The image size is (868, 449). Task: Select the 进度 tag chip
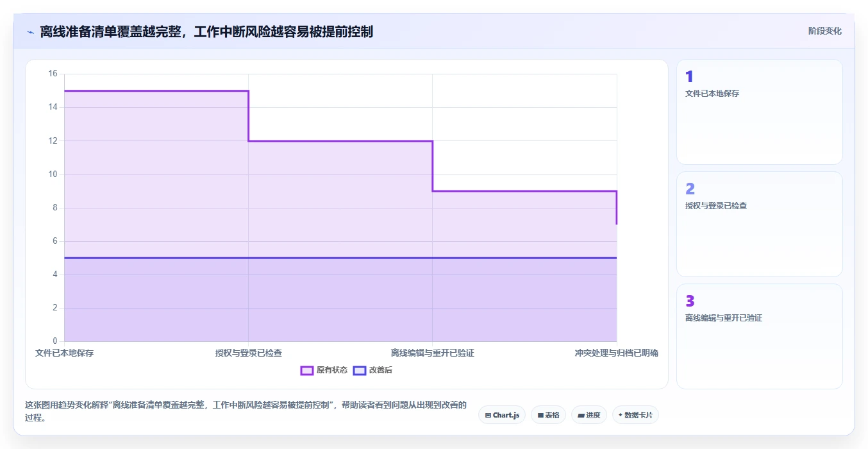(589, 415)
